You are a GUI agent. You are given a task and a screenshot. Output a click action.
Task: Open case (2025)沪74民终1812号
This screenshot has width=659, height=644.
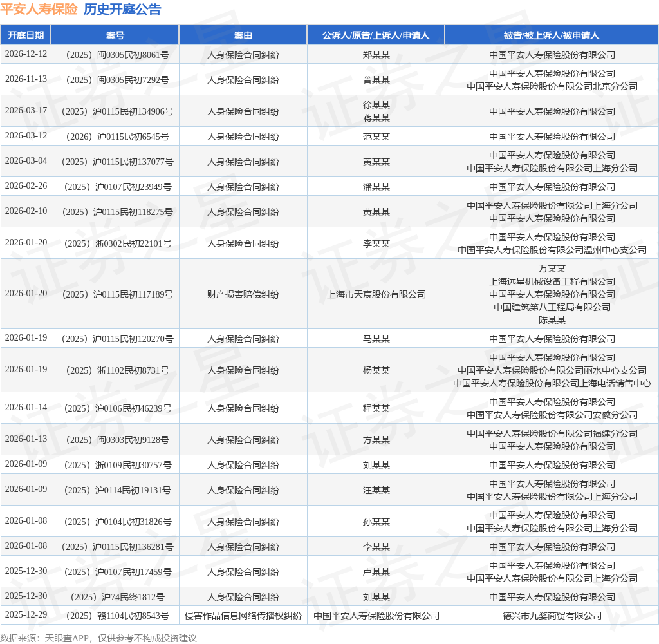115,597
